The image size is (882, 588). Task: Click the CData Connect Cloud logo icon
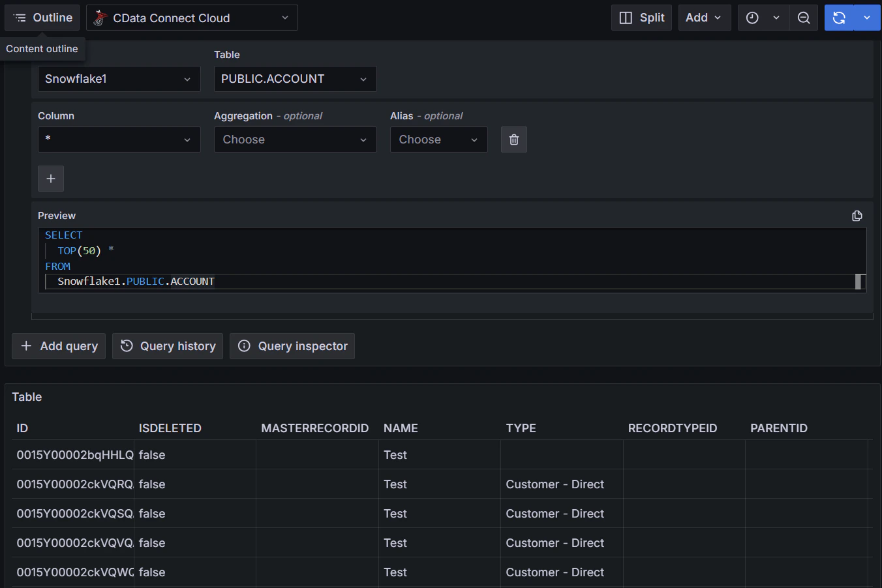click(100, 18)
